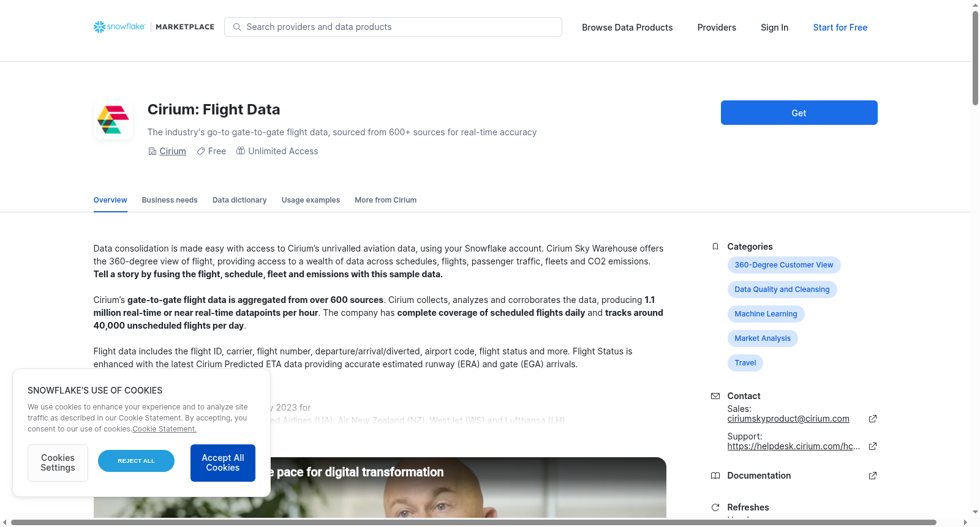The height and width of the screenshot is (527, 980).
Task: Select 360-Degree Customer View category
Action: (784, 265)
